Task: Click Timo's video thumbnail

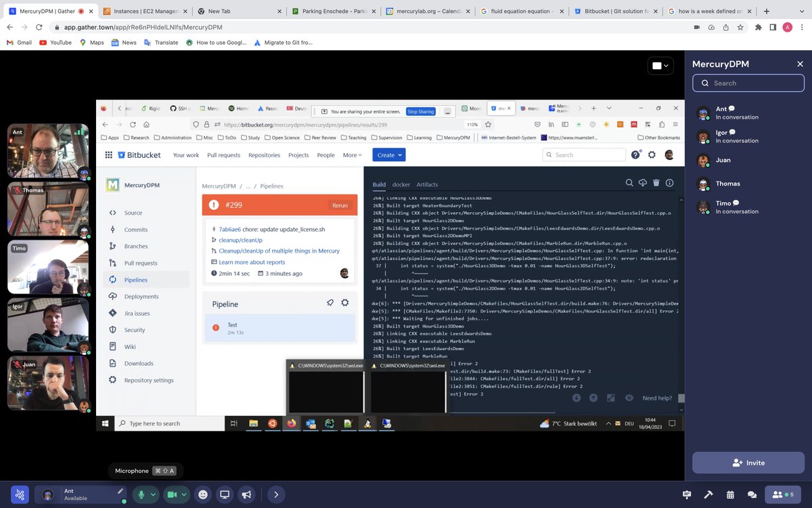Action: [x=48, y=268]
